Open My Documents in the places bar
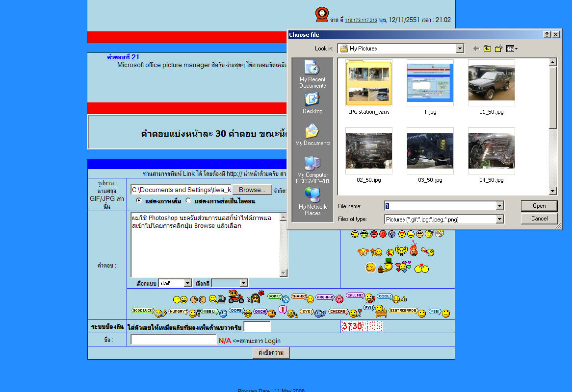 (x=312, y=135)
